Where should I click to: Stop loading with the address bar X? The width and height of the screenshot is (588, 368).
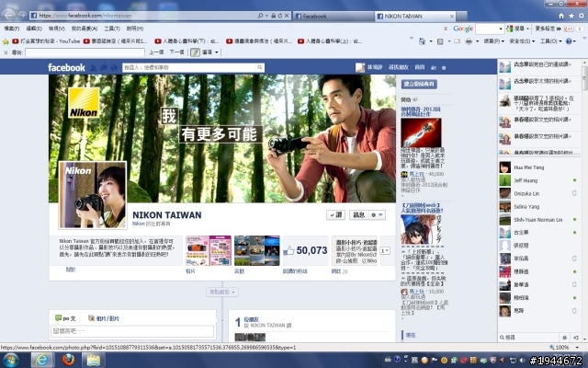pos(287,16)
